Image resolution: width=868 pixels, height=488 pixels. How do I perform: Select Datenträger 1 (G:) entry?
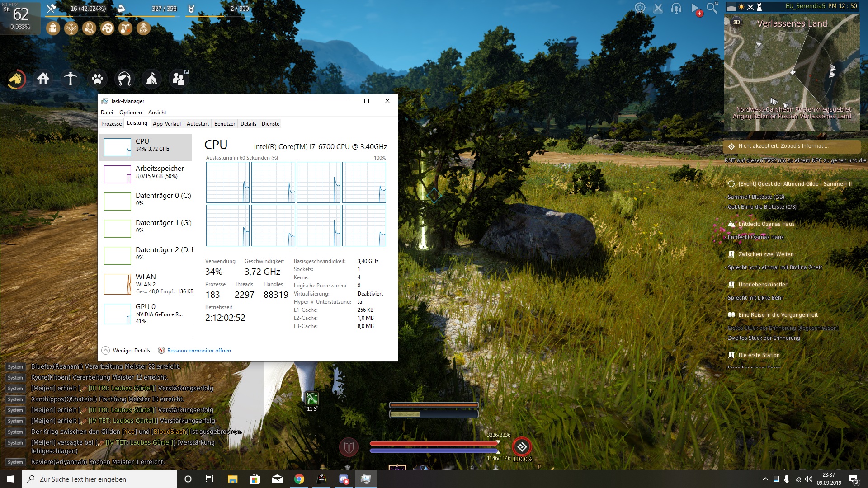coord(146,228)
